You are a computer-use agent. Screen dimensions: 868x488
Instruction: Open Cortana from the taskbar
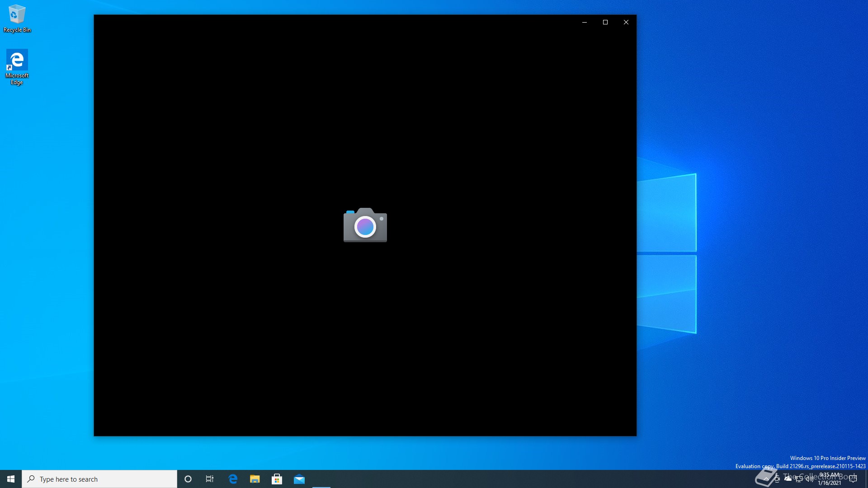[x=188, y=479]
